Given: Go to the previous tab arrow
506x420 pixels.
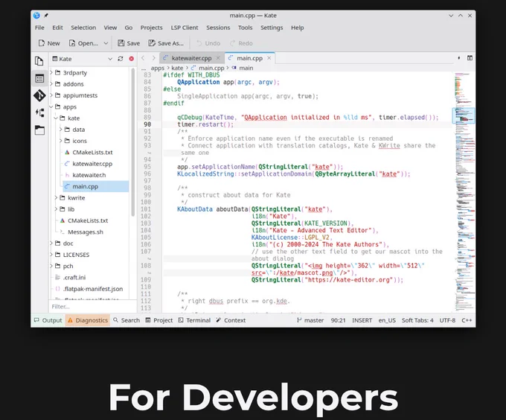Looking at the screenshot, I should click(143, 58).
